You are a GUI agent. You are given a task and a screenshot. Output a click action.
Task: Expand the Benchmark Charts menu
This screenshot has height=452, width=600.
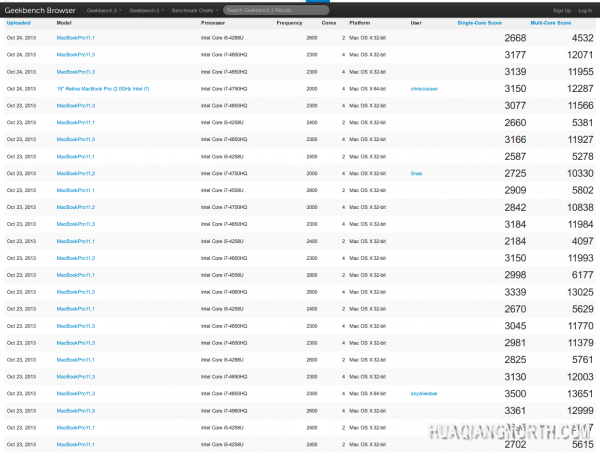coord(195,10)
